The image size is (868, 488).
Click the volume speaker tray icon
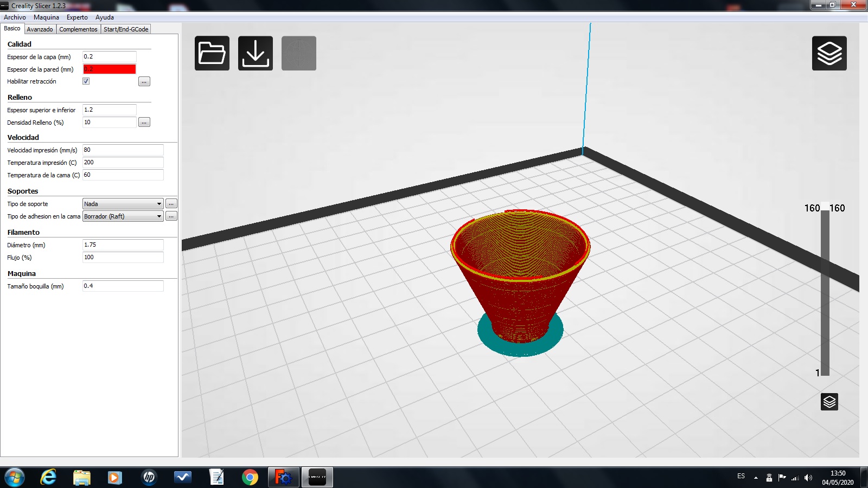[x=808, y=478]
